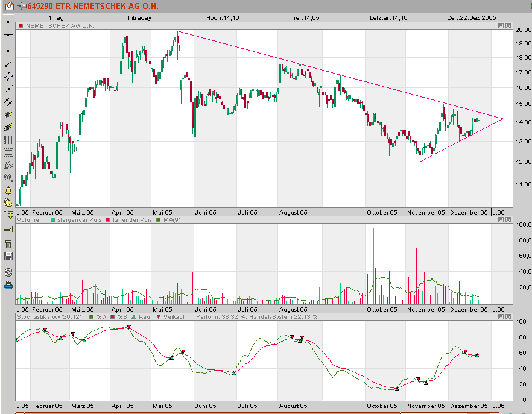Choose the Fibonacci fan tool

[8, 165]
